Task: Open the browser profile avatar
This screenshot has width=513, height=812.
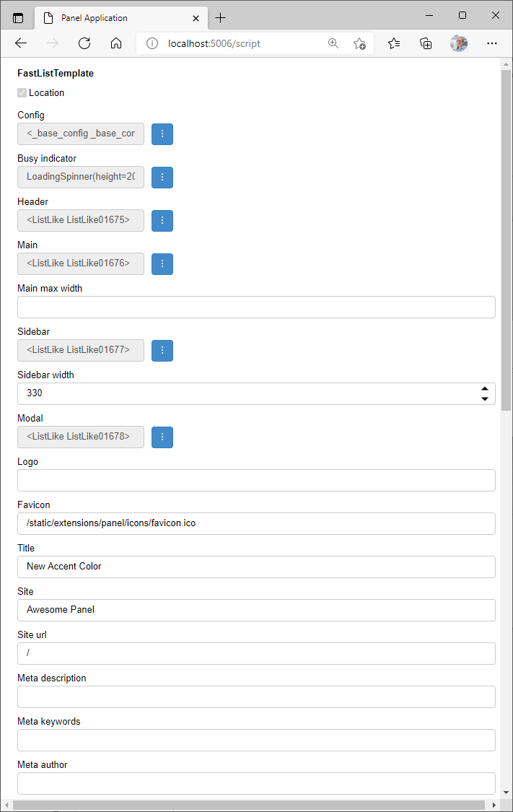Action: coord(459,43)
